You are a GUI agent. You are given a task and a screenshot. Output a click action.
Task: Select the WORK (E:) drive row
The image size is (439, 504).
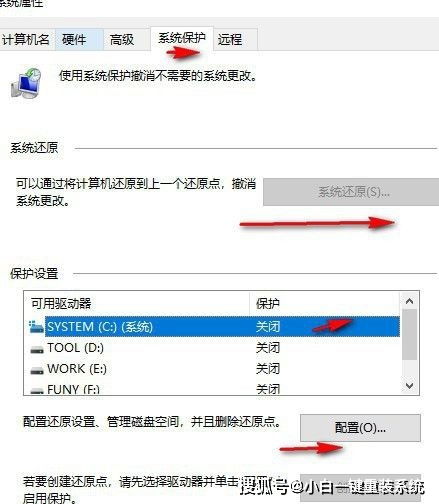pos(213,369)
